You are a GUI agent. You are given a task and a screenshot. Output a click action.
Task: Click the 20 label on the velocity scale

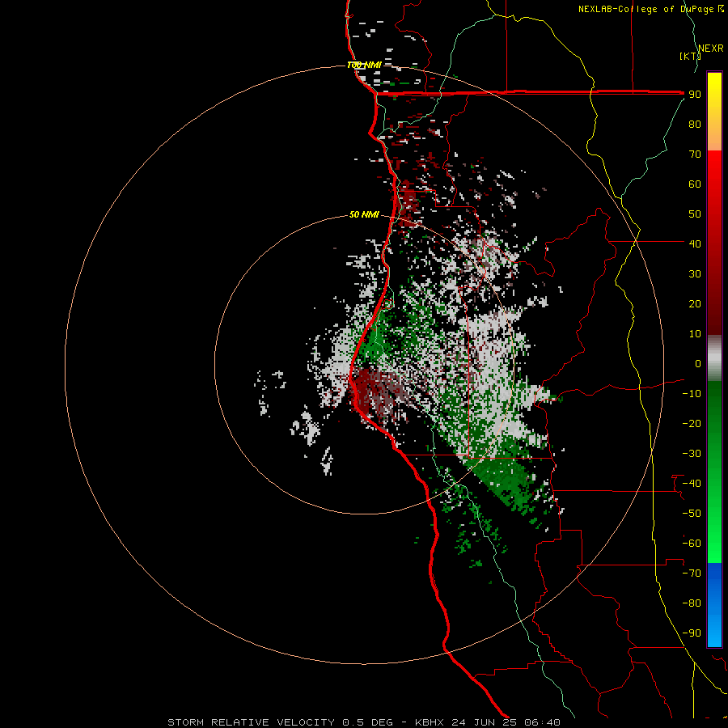[695, 303]
